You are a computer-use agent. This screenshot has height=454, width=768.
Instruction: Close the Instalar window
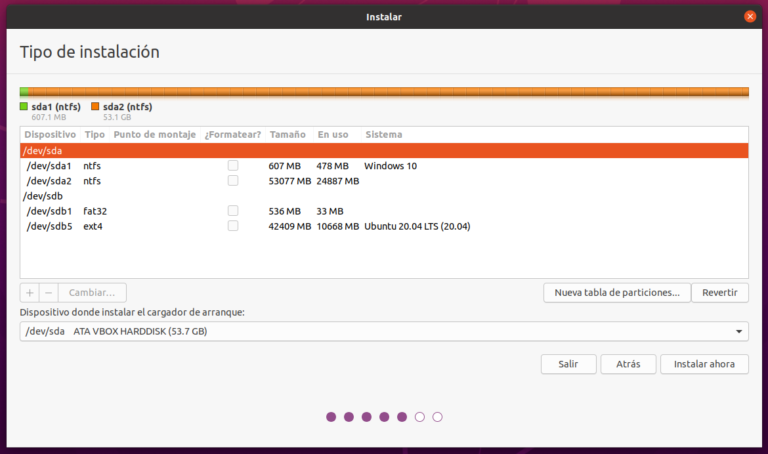[x=750, y=17]
